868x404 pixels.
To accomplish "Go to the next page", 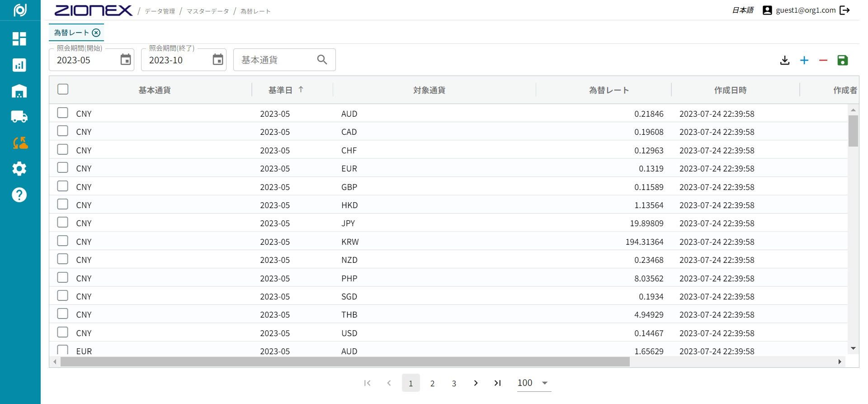I will tap(476, 383).
